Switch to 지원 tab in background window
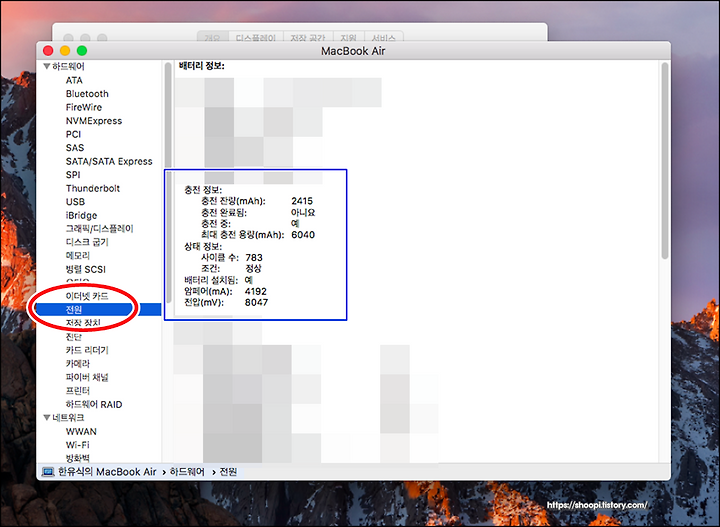Image resolution: width=720 pixels, height=527 pixels. coord(349,37)
